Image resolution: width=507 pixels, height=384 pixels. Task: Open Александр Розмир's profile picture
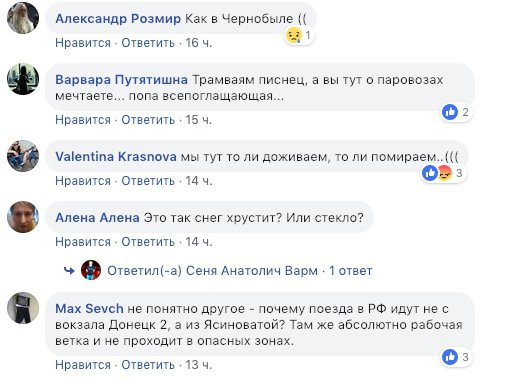pos(23,18)
